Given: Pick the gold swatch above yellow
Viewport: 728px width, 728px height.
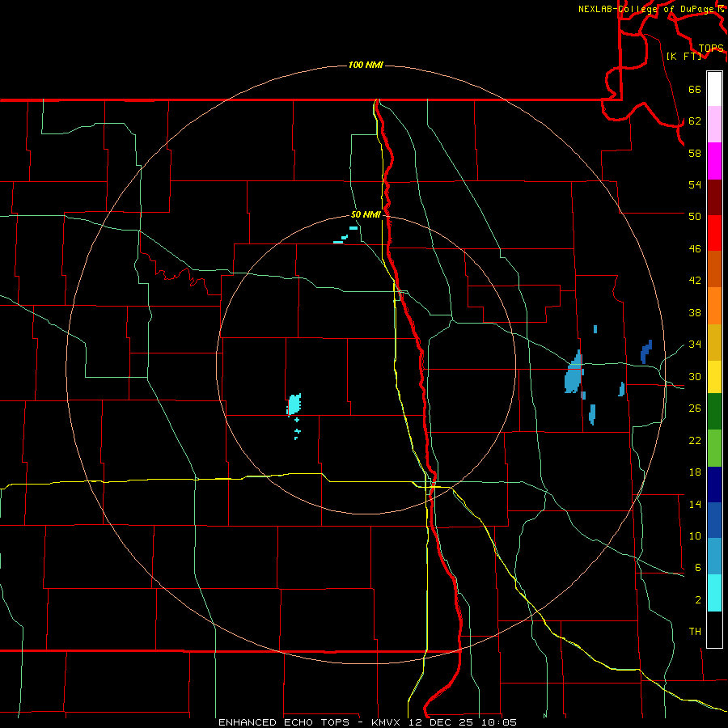Looking at the screenshot, I should click(714, 342).
